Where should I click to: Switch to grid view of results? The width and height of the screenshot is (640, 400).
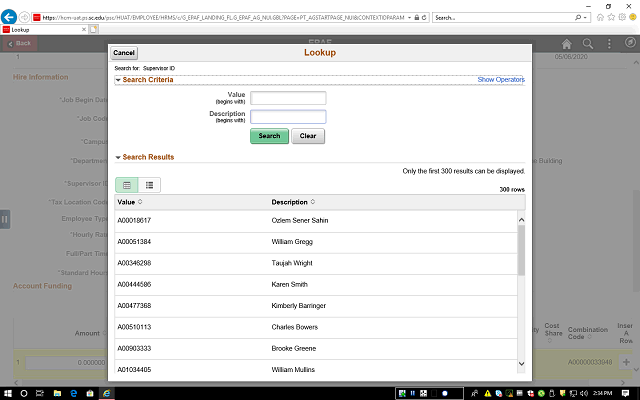tap(127, 185)
